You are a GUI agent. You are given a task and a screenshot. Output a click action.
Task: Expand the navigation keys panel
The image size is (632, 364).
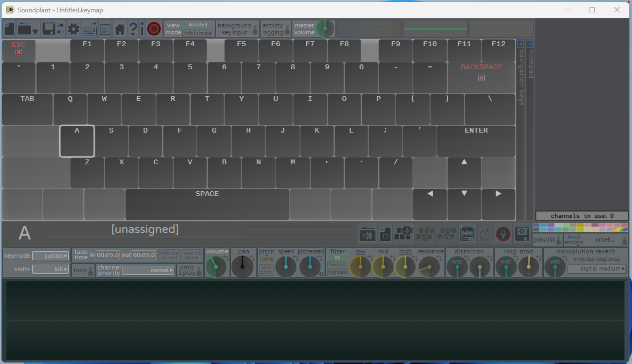pyautogui.click(x=520, y=44)
